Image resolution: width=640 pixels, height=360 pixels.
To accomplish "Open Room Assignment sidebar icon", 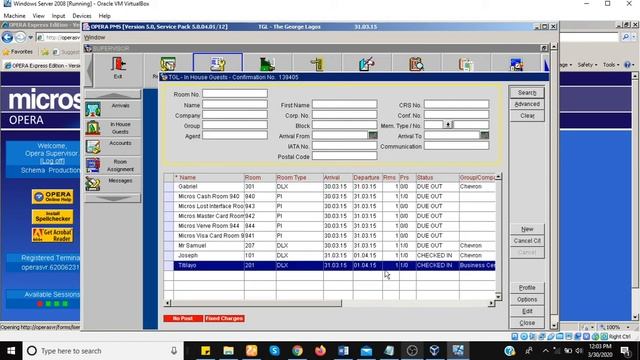I will [x=93, y=165].
